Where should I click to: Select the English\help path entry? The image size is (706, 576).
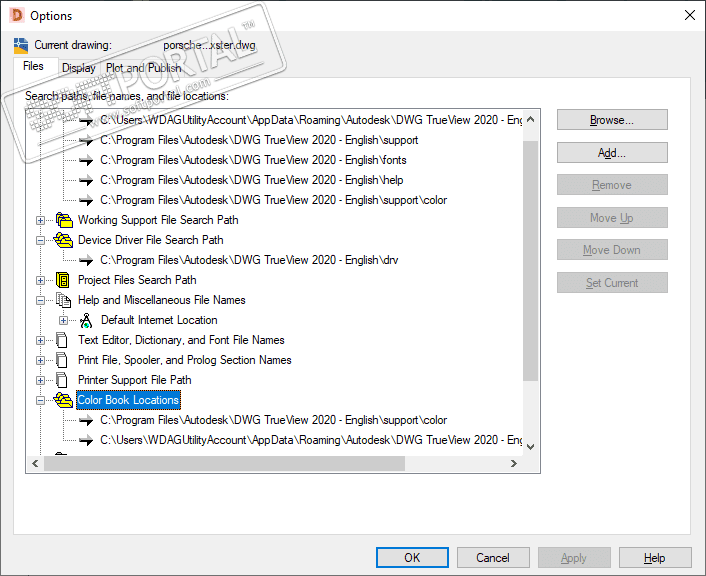[x=251, y=180]
